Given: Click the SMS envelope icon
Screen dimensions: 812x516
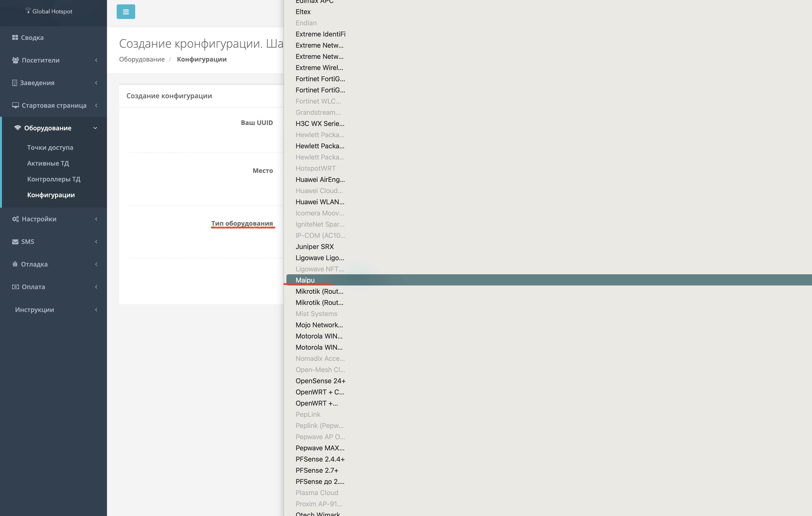Looking at the screenshot, I should [15, 241].
